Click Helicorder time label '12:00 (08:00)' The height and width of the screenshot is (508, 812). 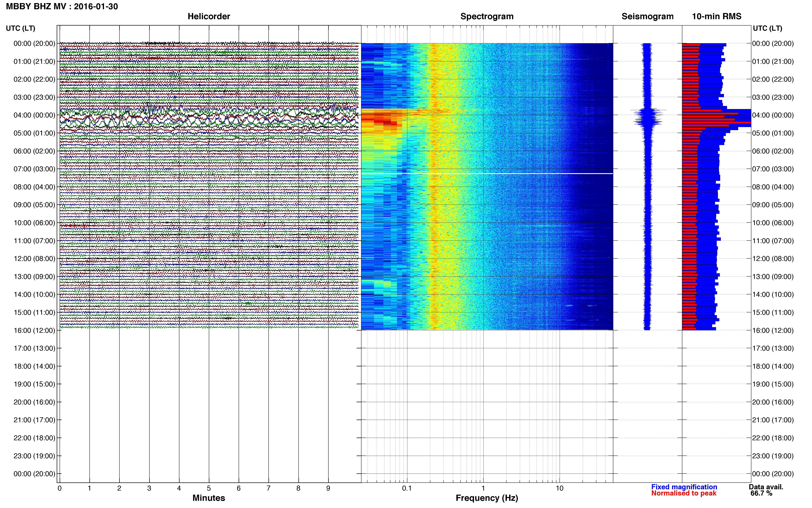pyautogui.click(x=34, y=259)
